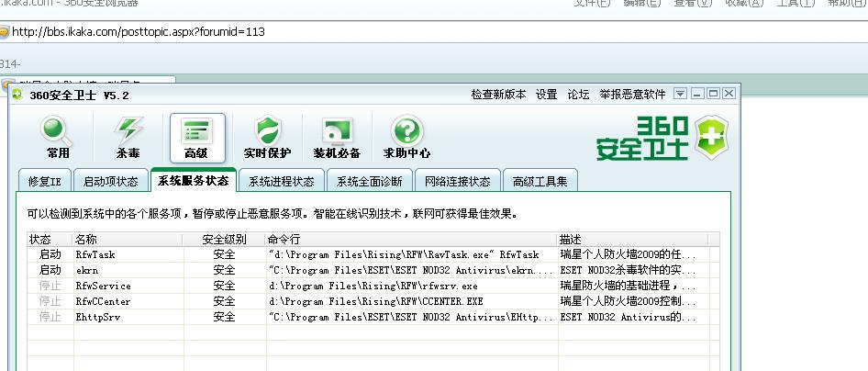Open the 装机必备 software section
The height and width of the screenshot is (371, 868).
tap(337, 138)
